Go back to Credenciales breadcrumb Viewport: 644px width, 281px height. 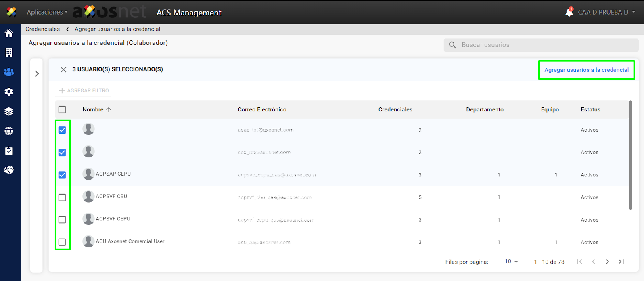pos(42,29)
